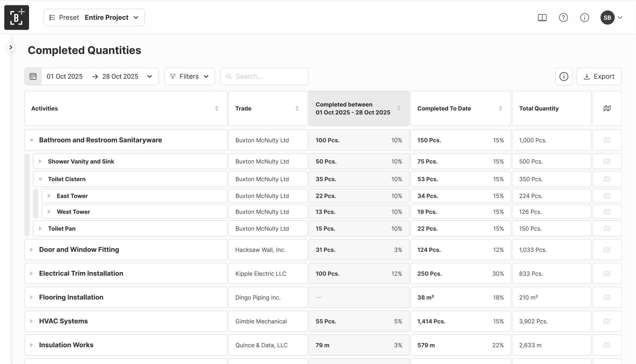This screenshot has width=636, height=364.
Task: Click the map icon on the HVAC Systems row
Action: (x=607, y=321)
